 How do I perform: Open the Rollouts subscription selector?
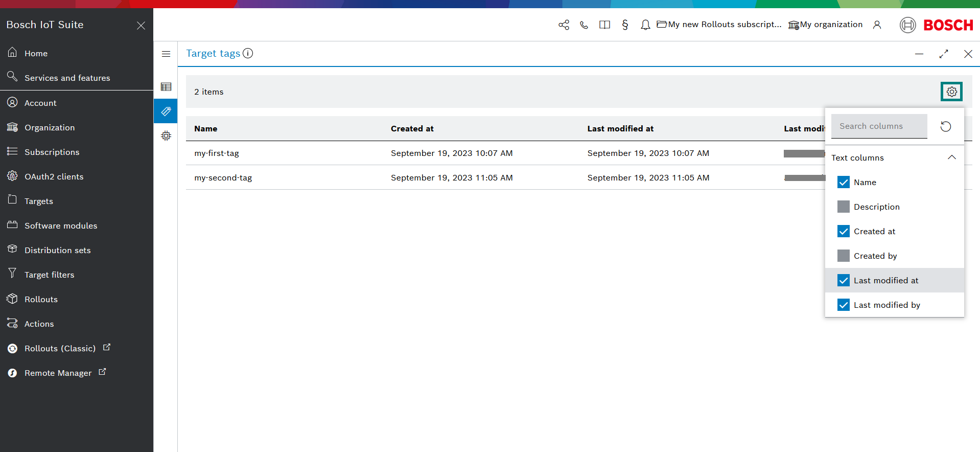719,25
